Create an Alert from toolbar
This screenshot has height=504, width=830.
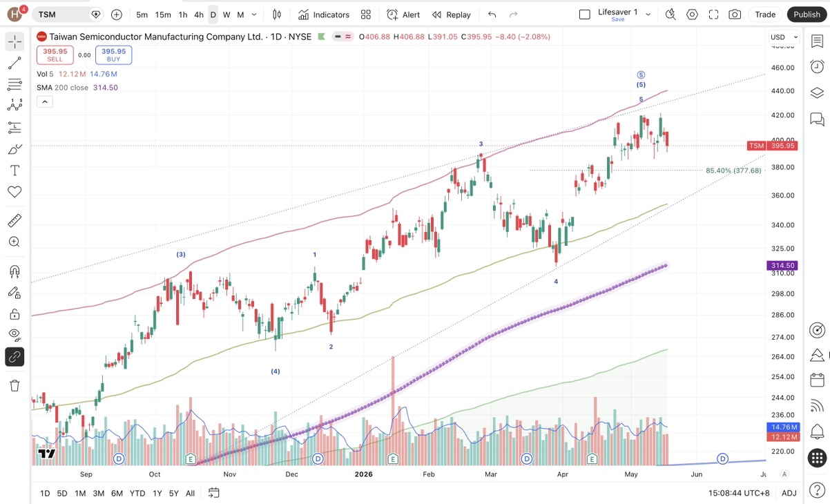point(403,14)
